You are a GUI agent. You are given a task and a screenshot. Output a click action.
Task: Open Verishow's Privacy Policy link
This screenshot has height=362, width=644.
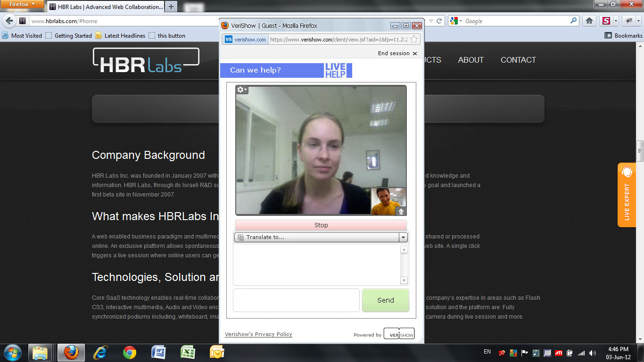click(258, 334)
